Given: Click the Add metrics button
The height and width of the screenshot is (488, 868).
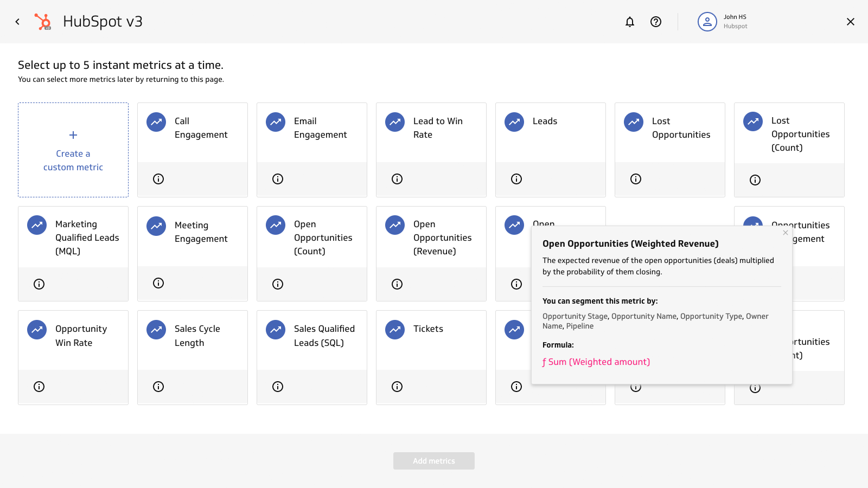Looking at the screenshot, I should pyautogui.click(x=433, y=461).
